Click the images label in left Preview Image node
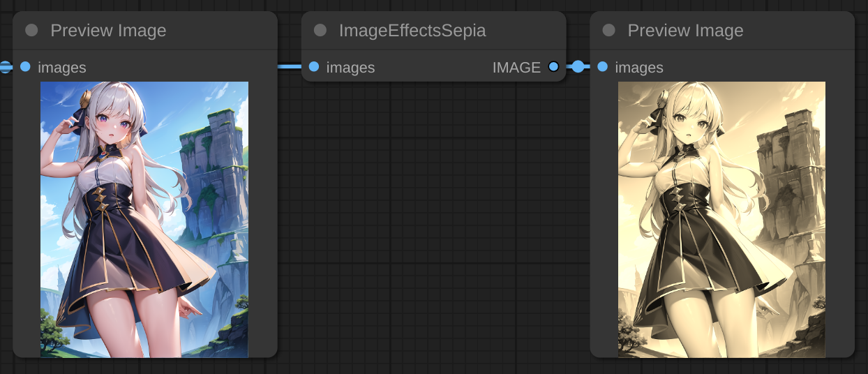 [62, 68]
